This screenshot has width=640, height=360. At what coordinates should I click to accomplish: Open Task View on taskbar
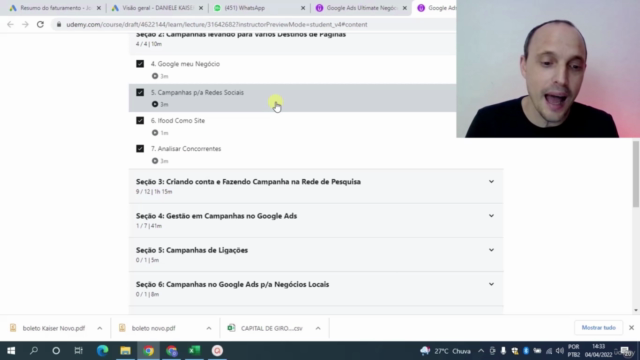78,351
